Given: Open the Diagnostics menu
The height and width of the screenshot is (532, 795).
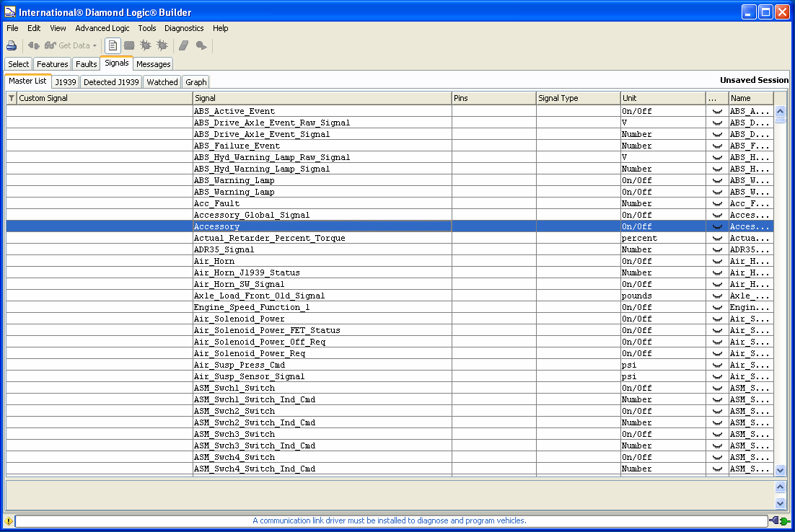Looking at the screenshot, I should [x=184, y=28].
